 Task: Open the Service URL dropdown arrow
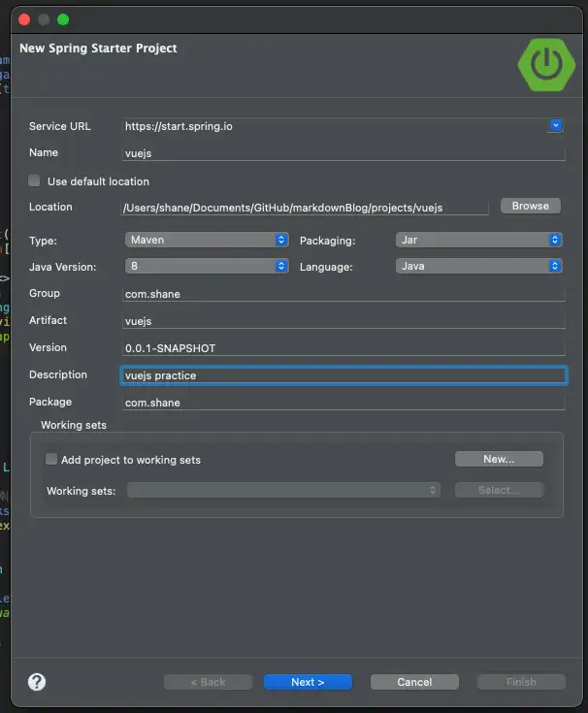(x=555, y=125)
